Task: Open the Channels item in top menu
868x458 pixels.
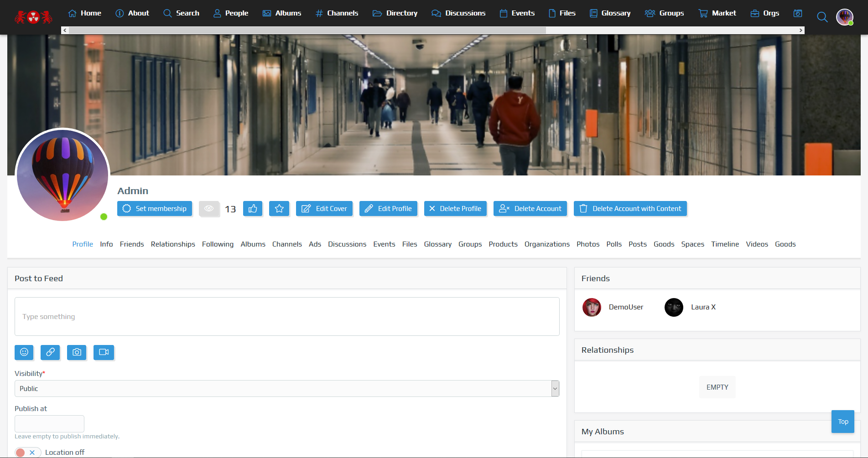Action: 337,13
